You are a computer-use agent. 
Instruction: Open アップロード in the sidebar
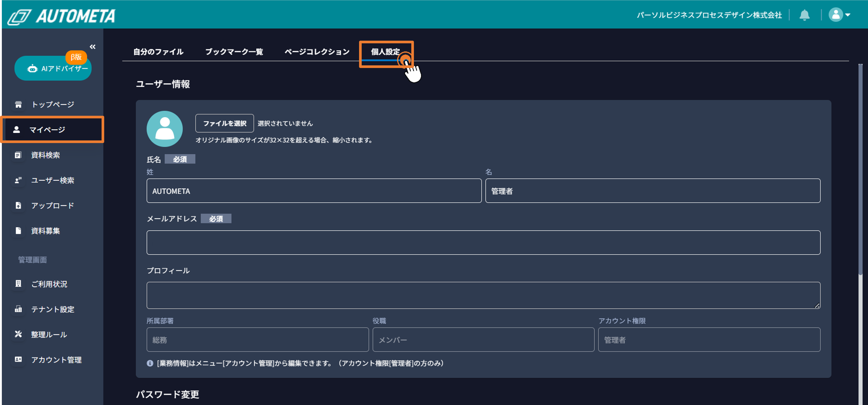click(52, 206)
